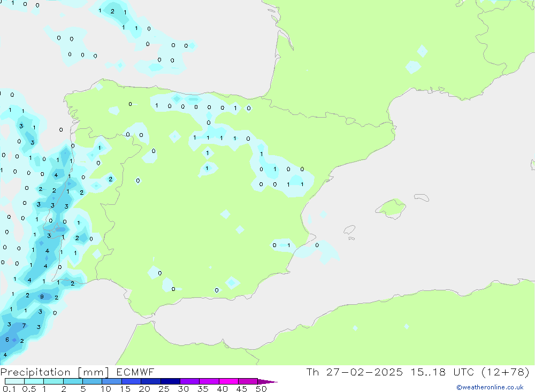Pick the 0.1–0.5 mm lightest legend swatch
Viewport: 535px width, 392px height.
point(14,381)
